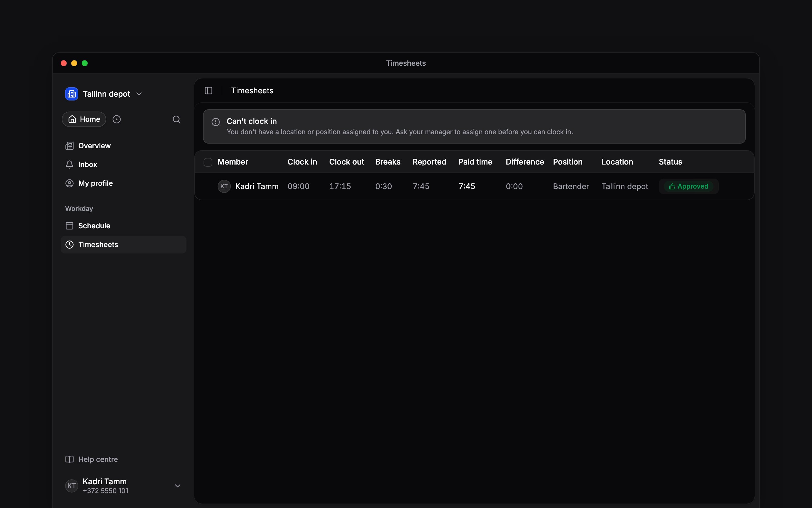Viewport: 812px width, 508px height.
Task: Click the Clock in column header
Action: pos(302,162)
